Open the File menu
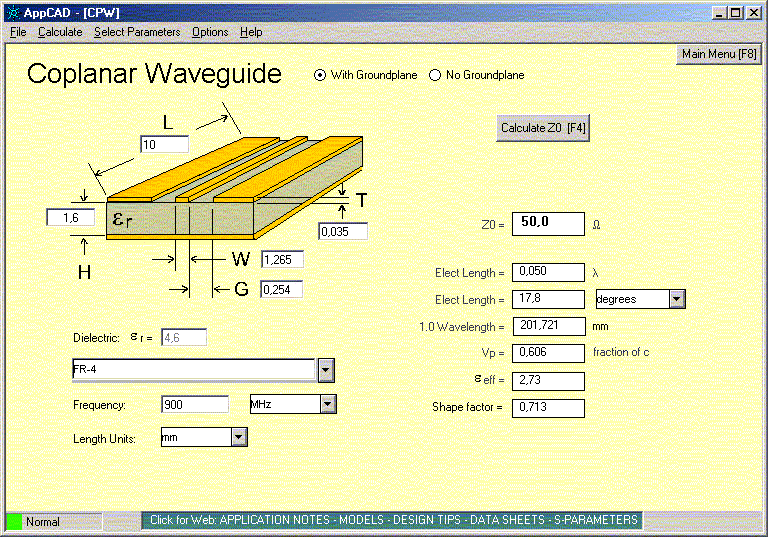This screenshot has width=768, height=537. click(18, 32)
